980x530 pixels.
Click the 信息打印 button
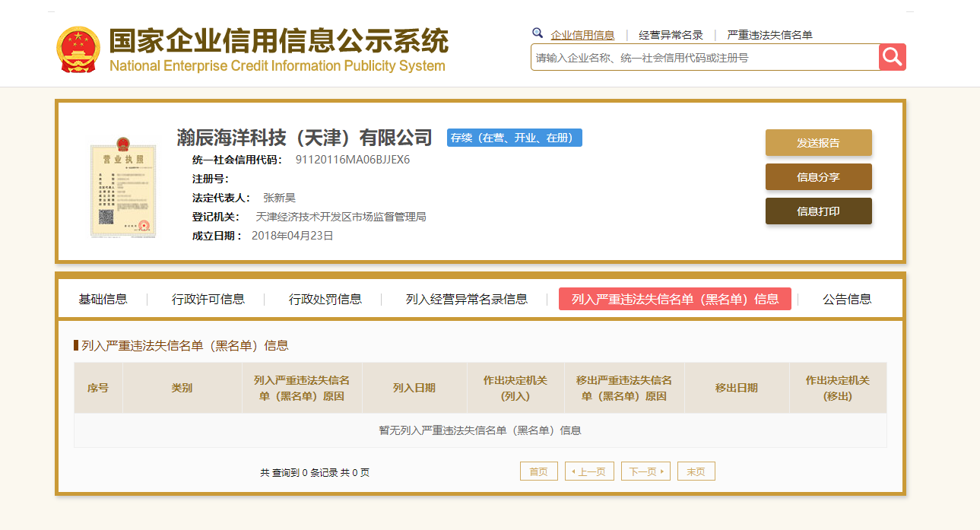tap(819, 211)
